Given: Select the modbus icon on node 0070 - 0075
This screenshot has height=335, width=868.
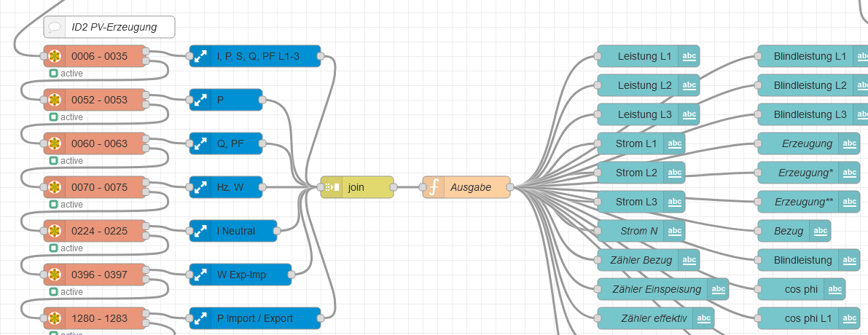Looking at the screenshot, I should tap(54, 187).
